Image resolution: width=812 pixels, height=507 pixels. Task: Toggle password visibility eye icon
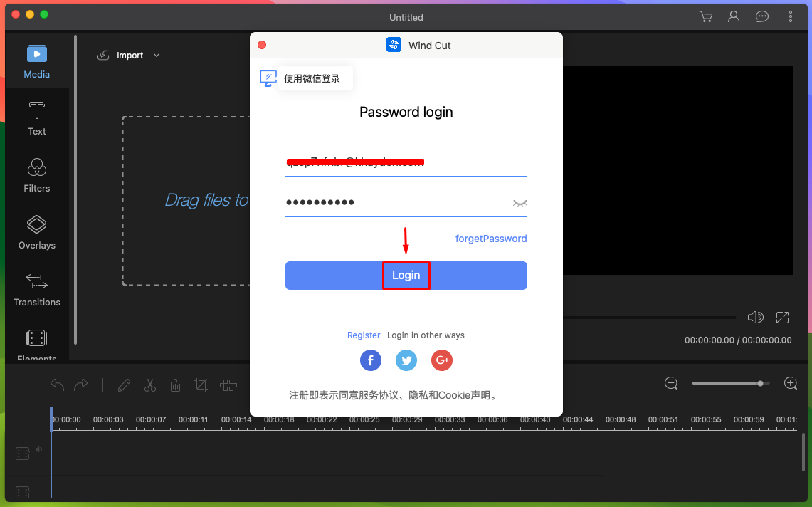tap(520, 203)
